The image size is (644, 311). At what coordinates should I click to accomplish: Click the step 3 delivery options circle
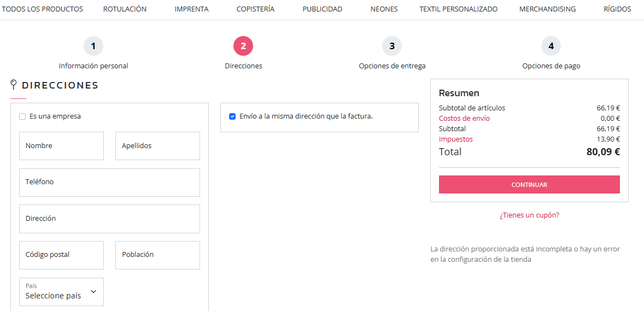tap(392, 46)
